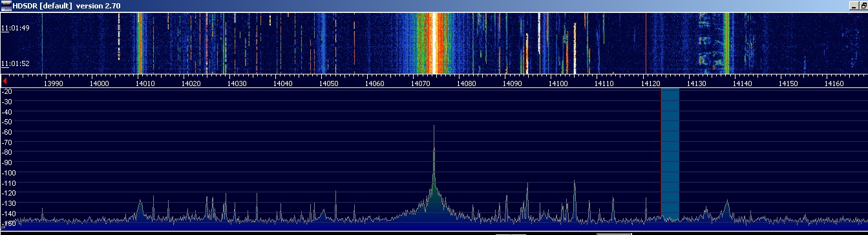868x235 pixels.
Task: Click the 14050 label on frequency scale
Action: click(x=328, y=84)
